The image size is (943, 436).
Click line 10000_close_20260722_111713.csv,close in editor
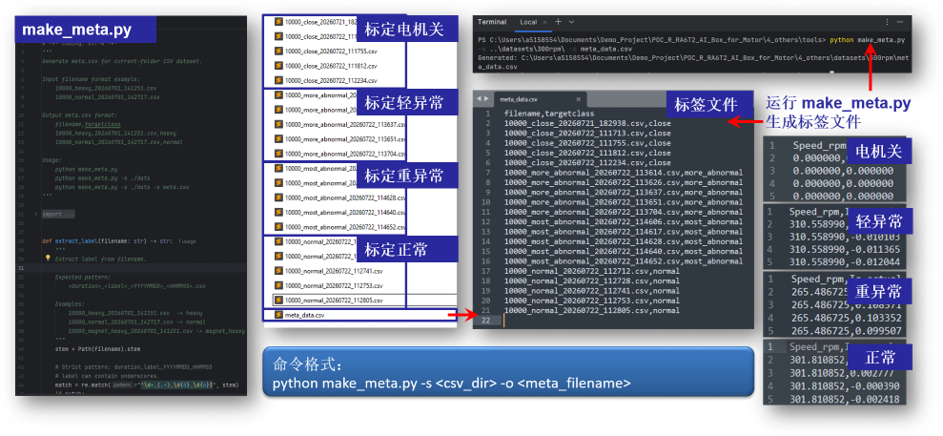tap(587, 133)
